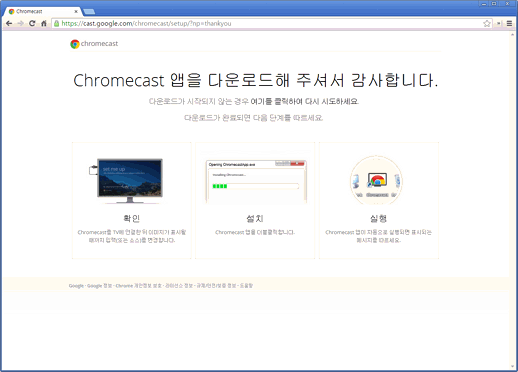Close the Chrome window
This screenshot has width=518, height=372.
(508, 4)
